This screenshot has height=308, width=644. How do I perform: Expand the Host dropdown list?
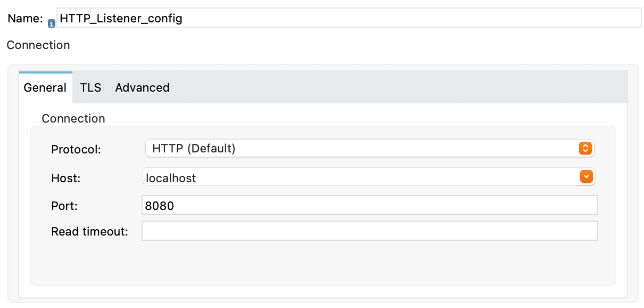coord(367,176)
